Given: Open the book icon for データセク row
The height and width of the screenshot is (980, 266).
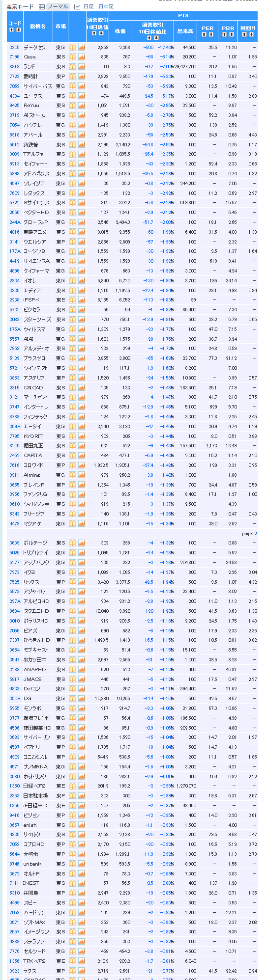Looking at the screenshot, I should point(72,47).
